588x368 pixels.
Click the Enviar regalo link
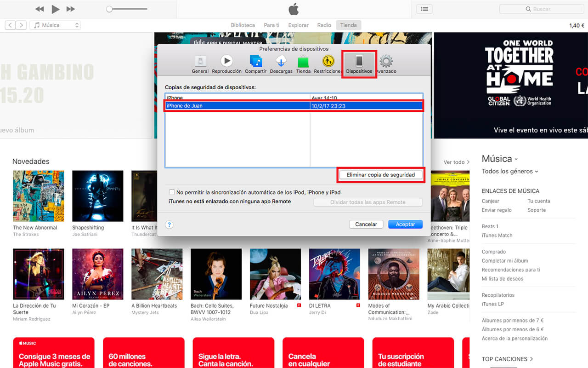click(497, 210)
